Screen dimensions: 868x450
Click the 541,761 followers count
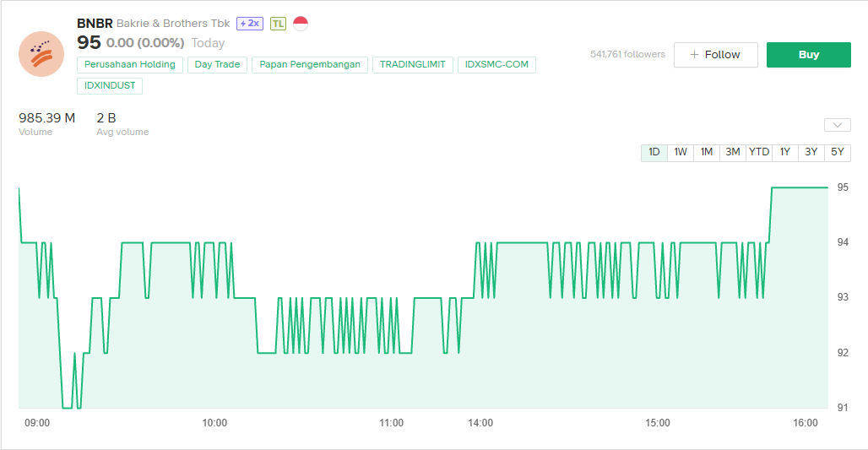coord(627,54)
